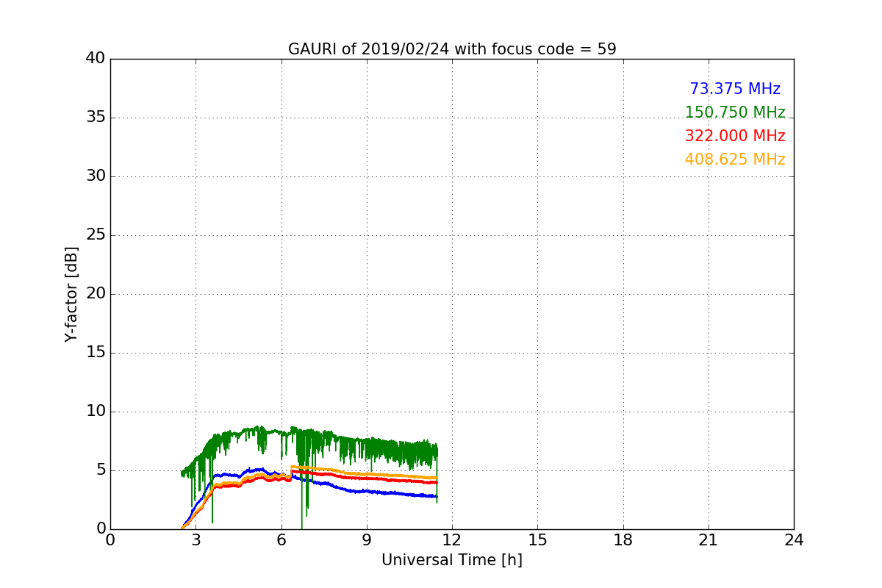Click the y-axis tick label 20
The width and height of the screenshot is (882, 588).
[x=96, y=294]
